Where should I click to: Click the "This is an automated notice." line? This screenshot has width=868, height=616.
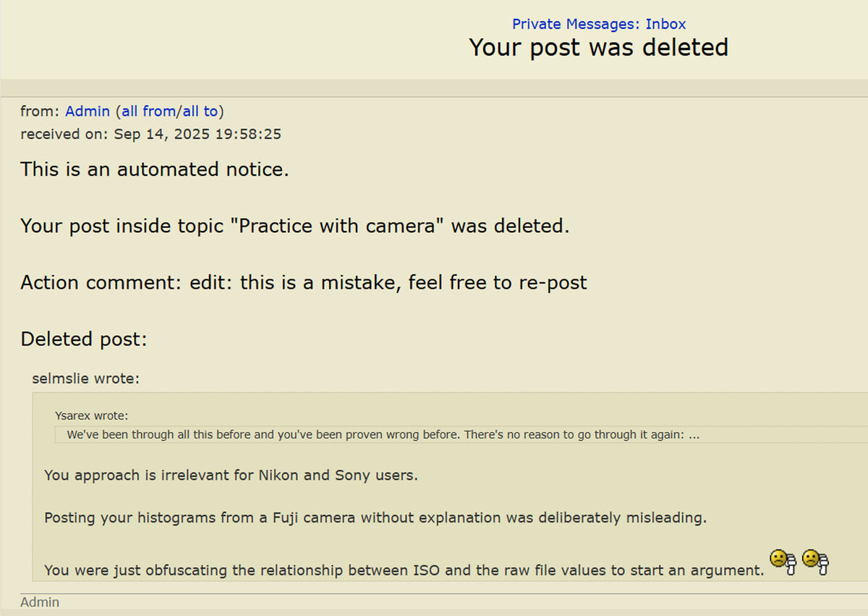(x=155, y=169)
